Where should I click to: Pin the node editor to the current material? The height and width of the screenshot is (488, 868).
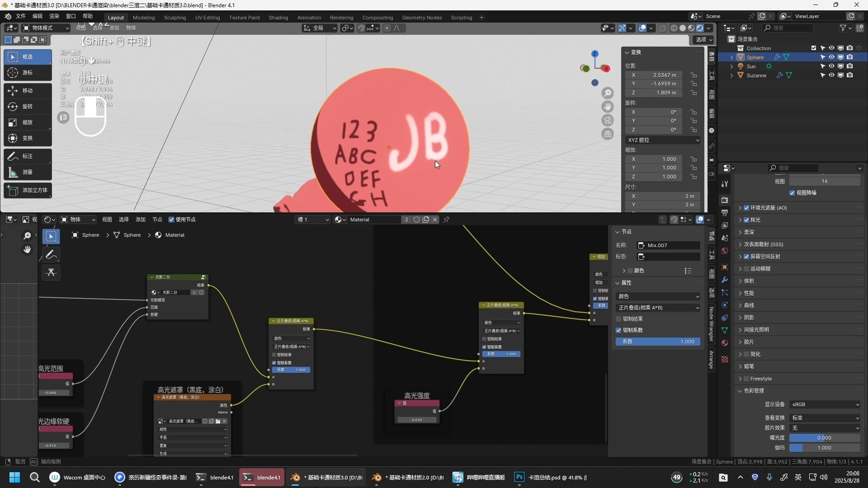446,220
